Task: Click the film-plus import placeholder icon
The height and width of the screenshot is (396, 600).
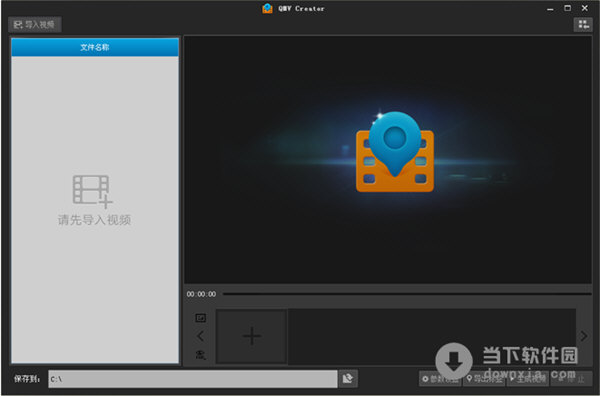Action: 92,191
